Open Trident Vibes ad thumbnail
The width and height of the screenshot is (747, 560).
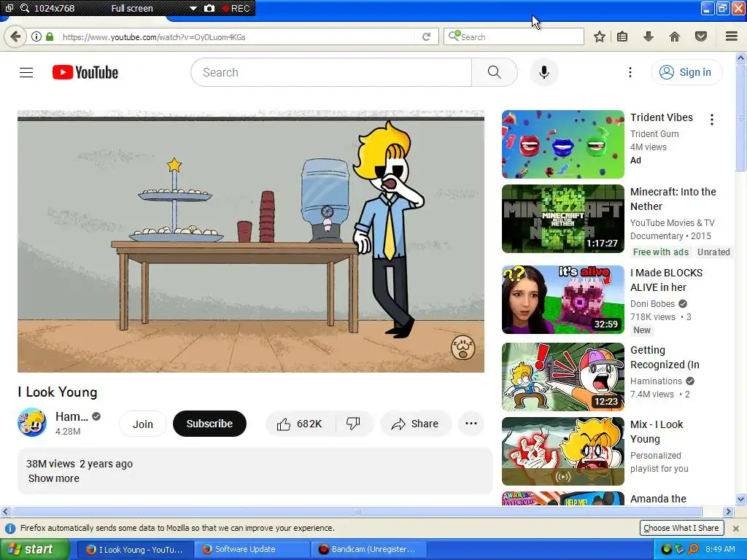click(562, 144)
